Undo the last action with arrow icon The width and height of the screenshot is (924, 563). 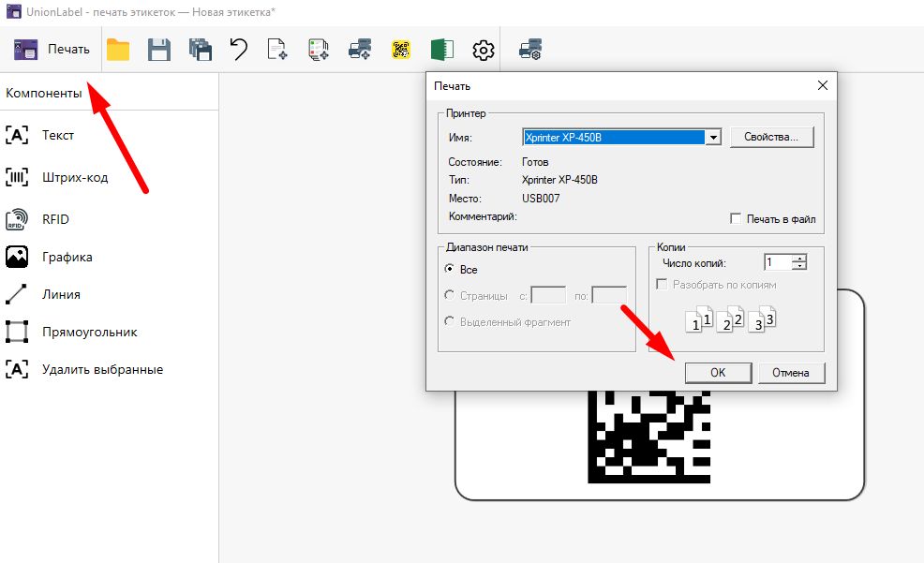239,50
